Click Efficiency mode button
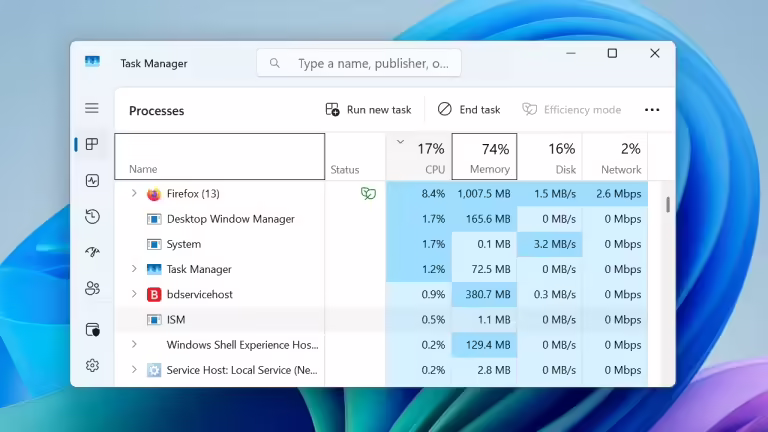 pyautogui.click(x=572, y=110)
